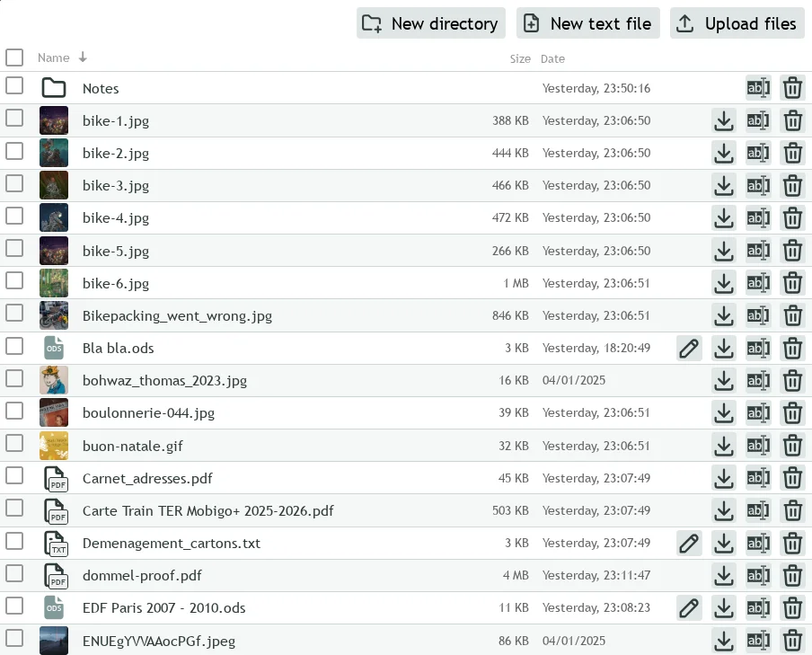Create a New text file

587,23
